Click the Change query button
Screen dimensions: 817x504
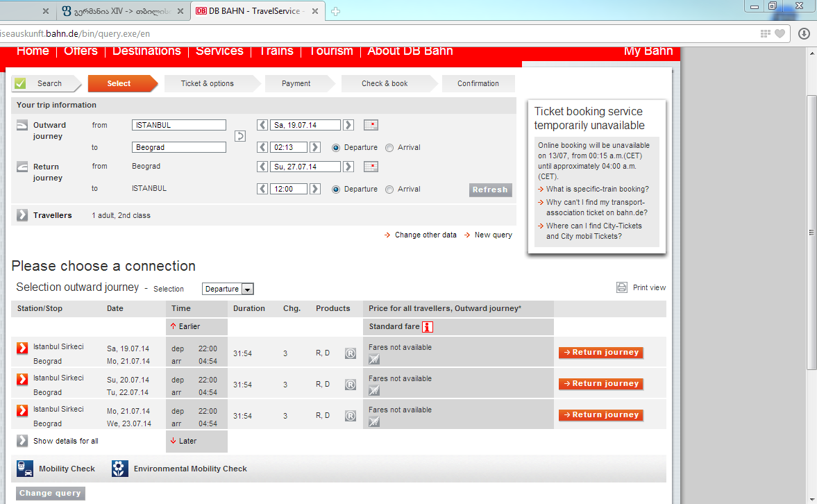[x=50, y=493]
